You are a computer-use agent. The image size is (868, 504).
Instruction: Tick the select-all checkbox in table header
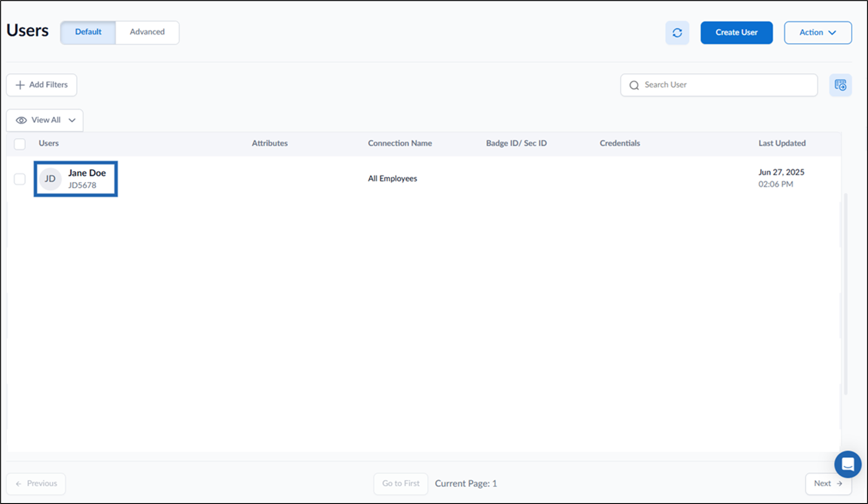pos(20,144)
